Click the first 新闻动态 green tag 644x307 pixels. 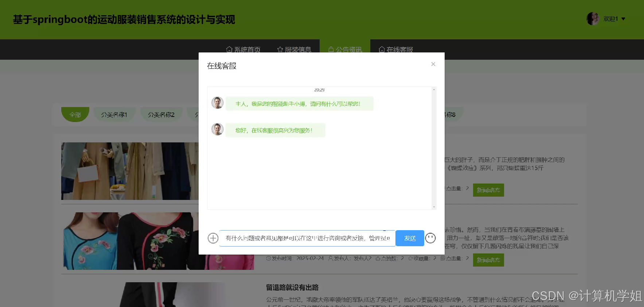(x=488, y=190)
